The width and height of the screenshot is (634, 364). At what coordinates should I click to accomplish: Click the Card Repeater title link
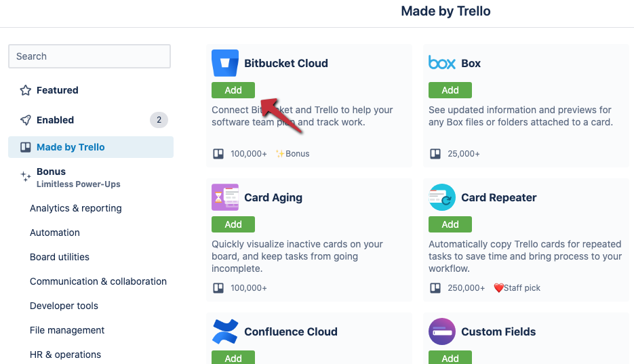[499, 197]
